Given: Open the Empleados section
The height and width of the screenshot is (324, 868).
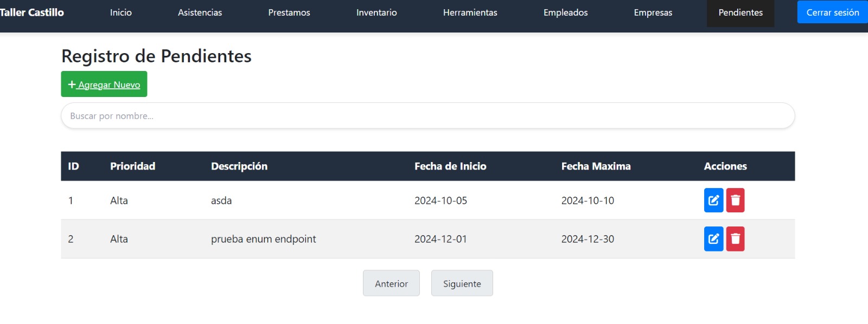Looking at the screenshot, I should tap(565, 12).
